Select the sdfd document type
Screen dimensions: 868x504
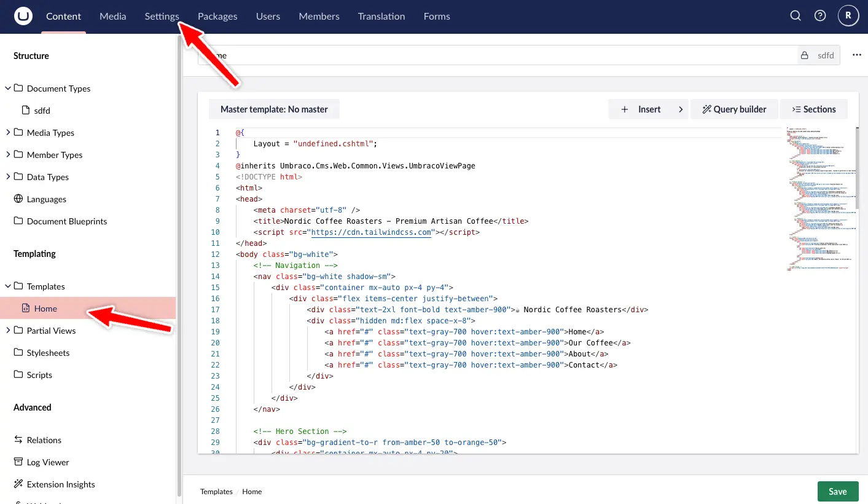click(x=42, y=111)
